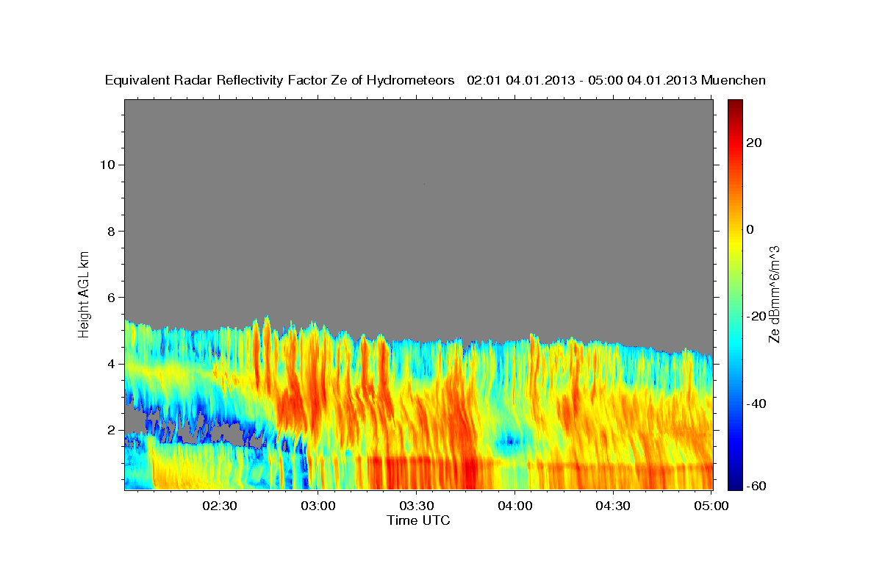This screenshot has height=588, width=882.
Task: Click the colorbar tick label 20
Action: pos(754,143)
